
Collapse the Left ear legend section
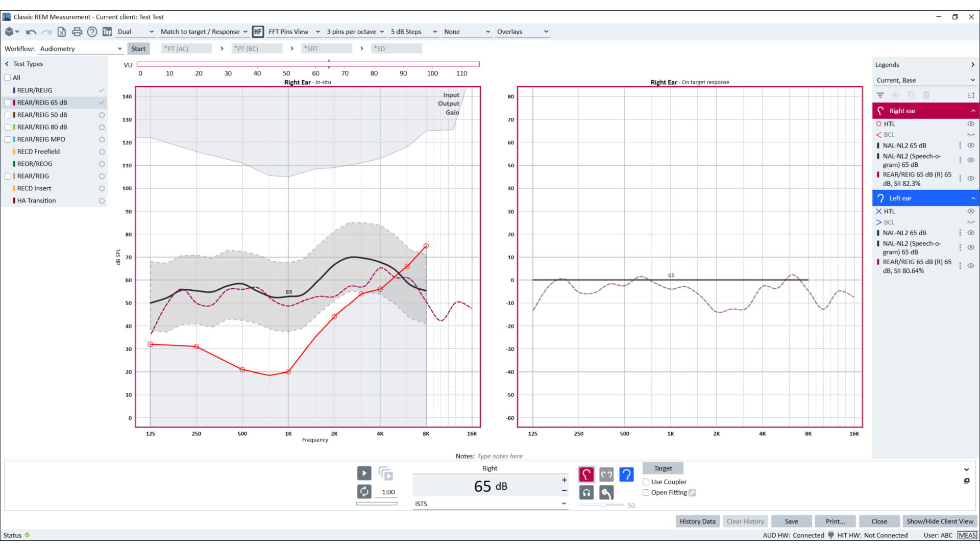(973, 198)
